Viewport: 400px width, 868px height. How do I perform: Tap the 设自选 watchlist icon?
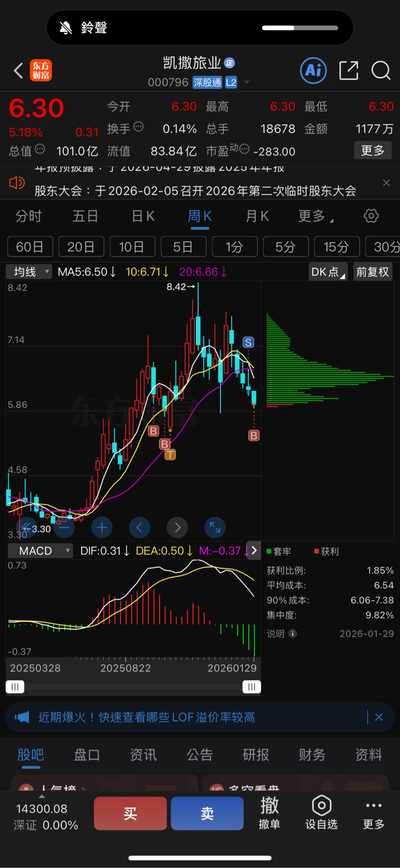click(x=321, y=806)
